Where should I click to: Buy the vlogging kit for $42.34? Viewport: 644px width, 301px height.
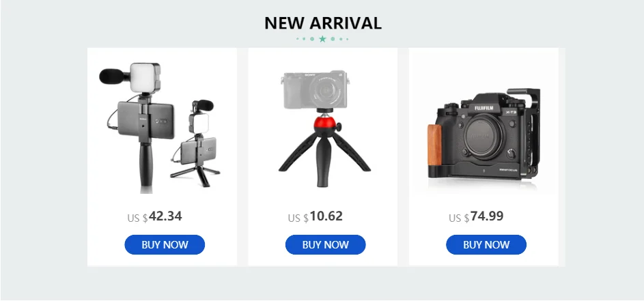[x=165, y=245]
